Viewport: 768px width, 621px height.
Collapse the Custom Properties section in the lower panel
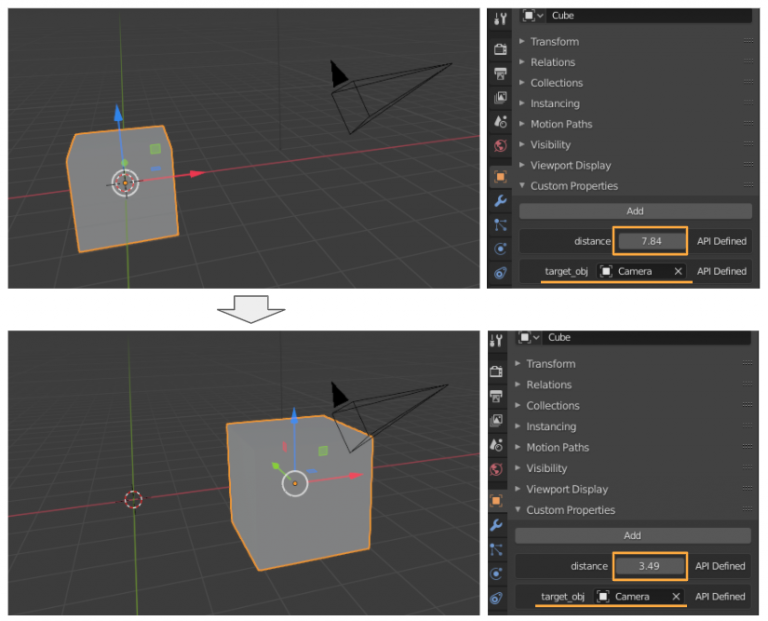click(571, 510)
